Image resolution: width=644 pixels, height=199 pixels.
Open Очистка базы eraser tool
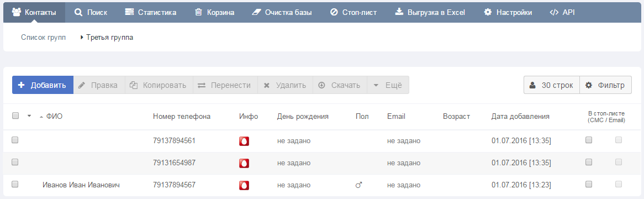[281, 12]
